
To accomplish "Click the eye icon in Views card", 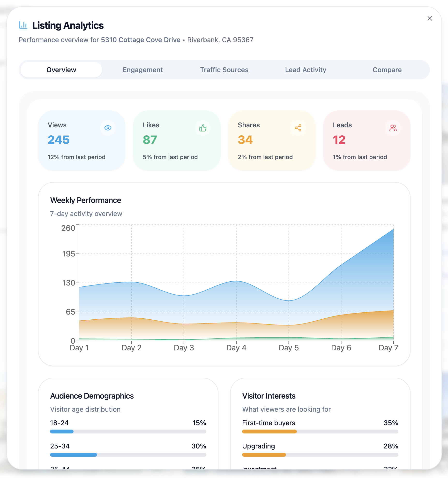I will 108,128.
